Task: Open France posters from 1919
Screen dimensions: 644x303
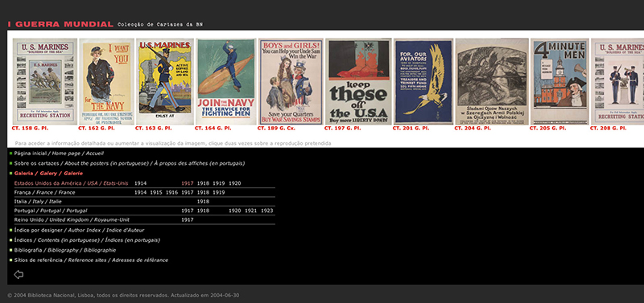Action: tap(219, 192)
